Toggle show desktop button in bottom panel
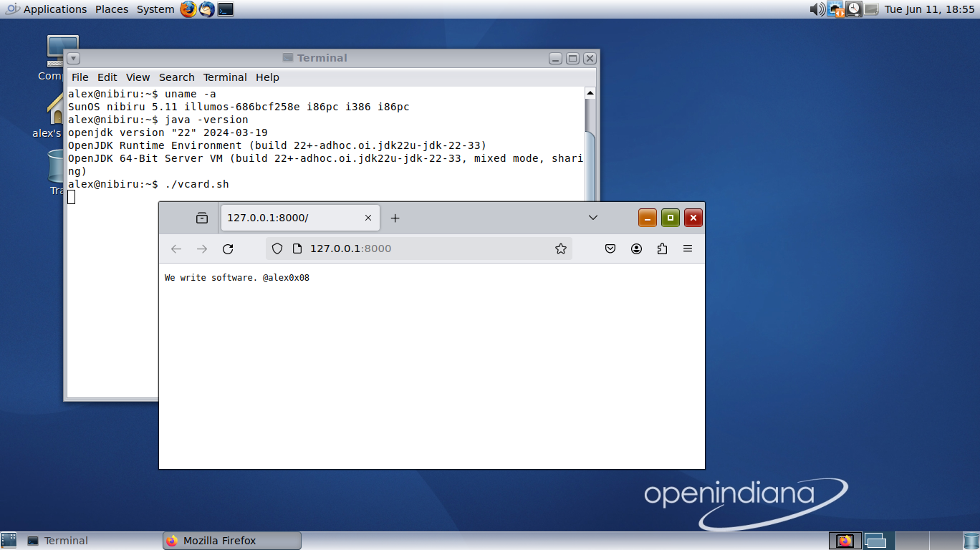Screen dimensions: 980x550 tap(9, 541)
